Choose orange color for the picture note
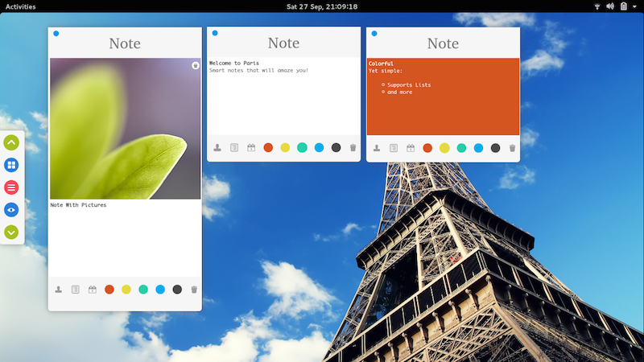Viewport: 644px width, 362px height. 109,290
